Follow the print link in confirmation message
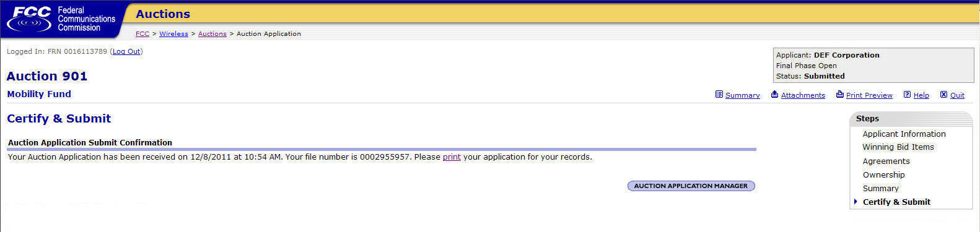 click(x=452, y=157)
